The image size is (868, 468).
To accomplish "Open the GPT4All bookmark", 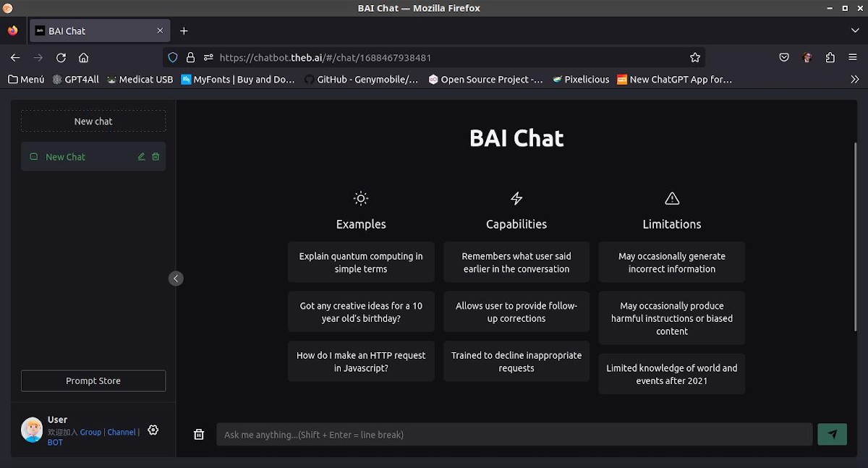I will 75,80.
